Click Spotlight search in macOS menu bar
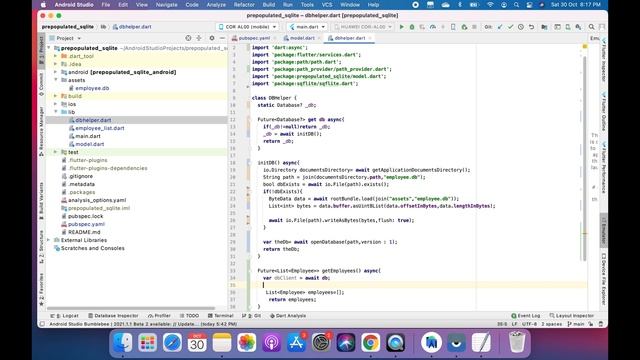Viewport: 640px width, 360px height. pyautogui.click(x=516, y=5)
